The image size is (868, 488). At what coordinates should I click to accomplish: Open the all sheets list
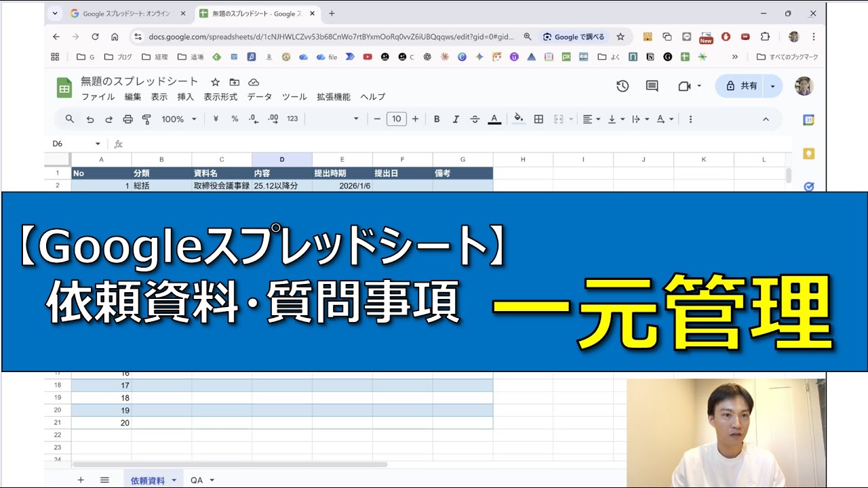pos(104,480)
